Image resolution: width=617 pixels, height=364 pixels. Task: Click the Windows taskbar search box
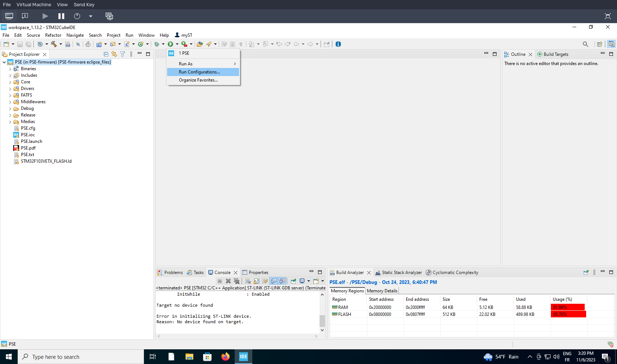[81, 357]
